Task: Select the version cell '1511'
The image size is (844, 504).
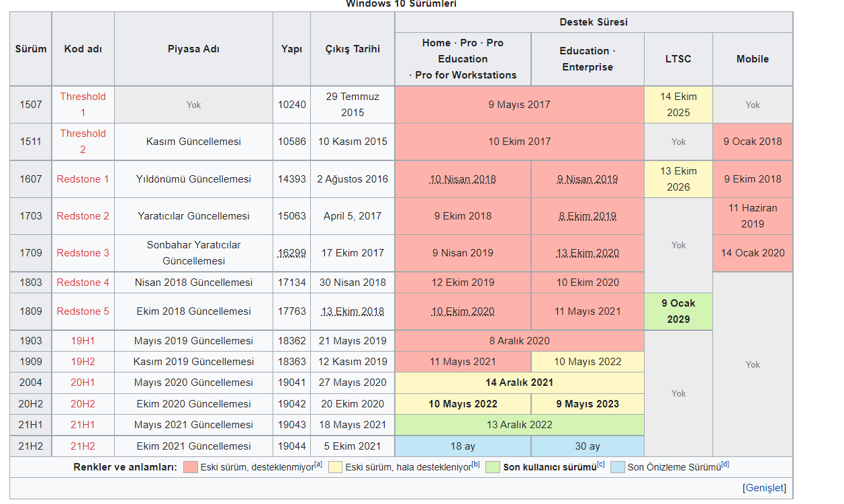Action: coord(31,142)
